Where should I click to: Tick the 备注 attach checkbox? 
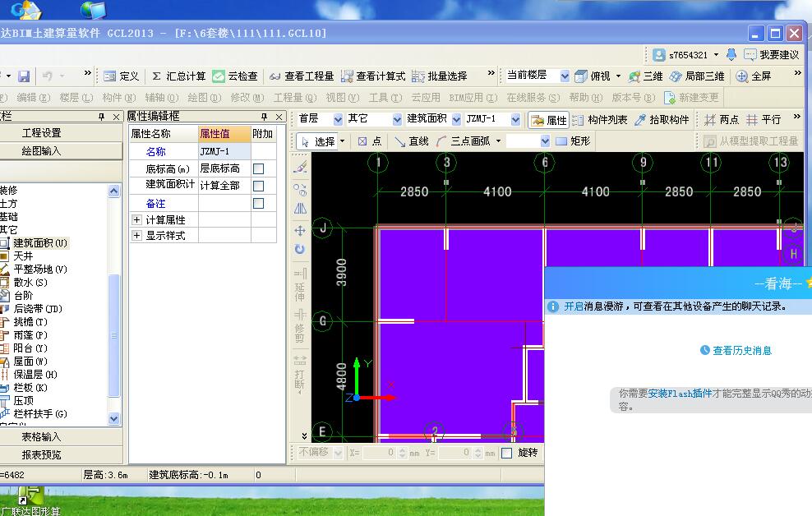(258, 204)
